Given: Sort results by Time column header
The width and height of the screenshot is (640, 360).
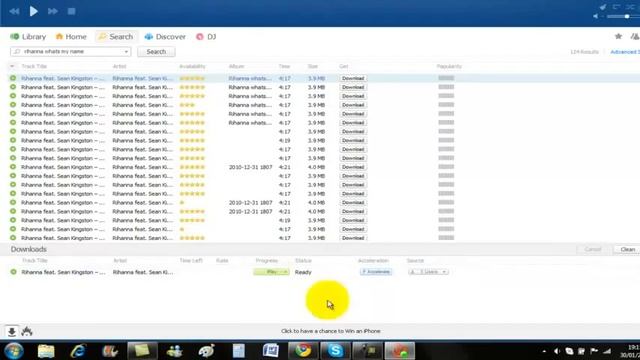Looking at the screenshot, I should (x=284, y=66).
